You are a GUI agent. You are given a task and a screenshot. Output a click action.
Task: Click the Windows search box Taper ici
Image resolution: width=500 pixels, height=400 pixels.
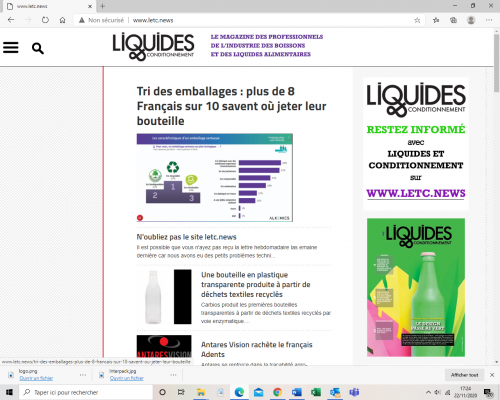point(86,392)
